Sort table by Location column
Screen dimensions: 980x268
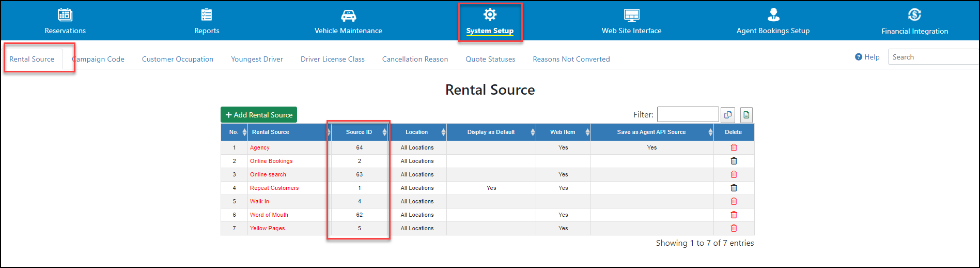(417, 132)
